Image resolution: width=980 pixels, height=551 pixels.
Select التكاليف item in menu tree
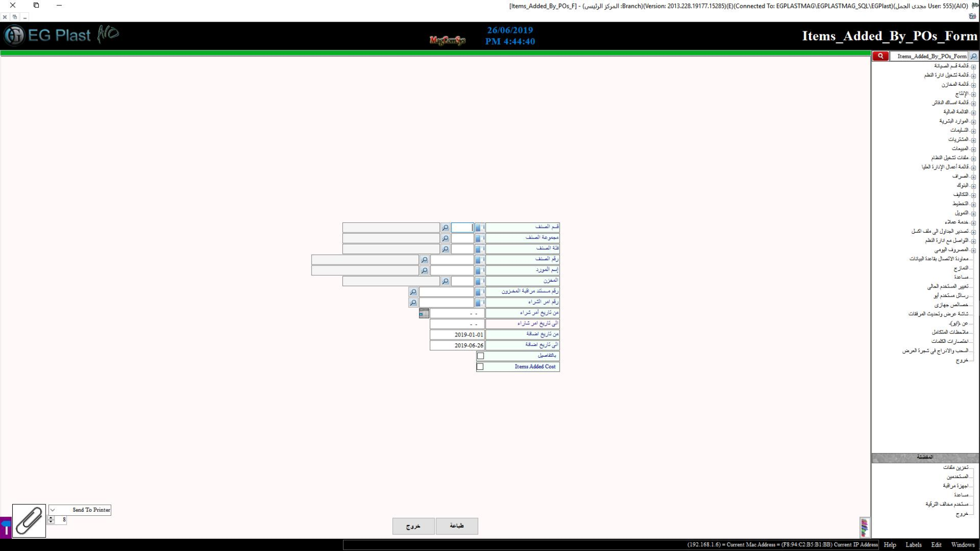[961, 195]
